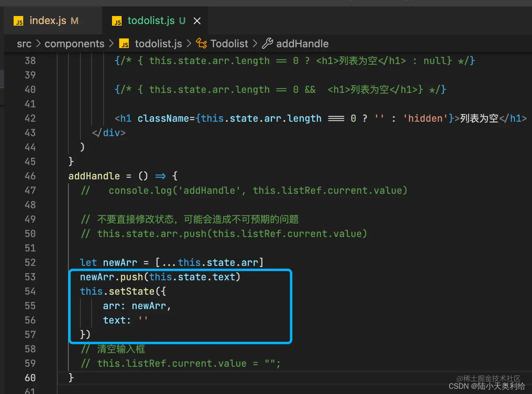Close the todolist.js tab
The image size is (532, 394).
(x=197, y=21)
